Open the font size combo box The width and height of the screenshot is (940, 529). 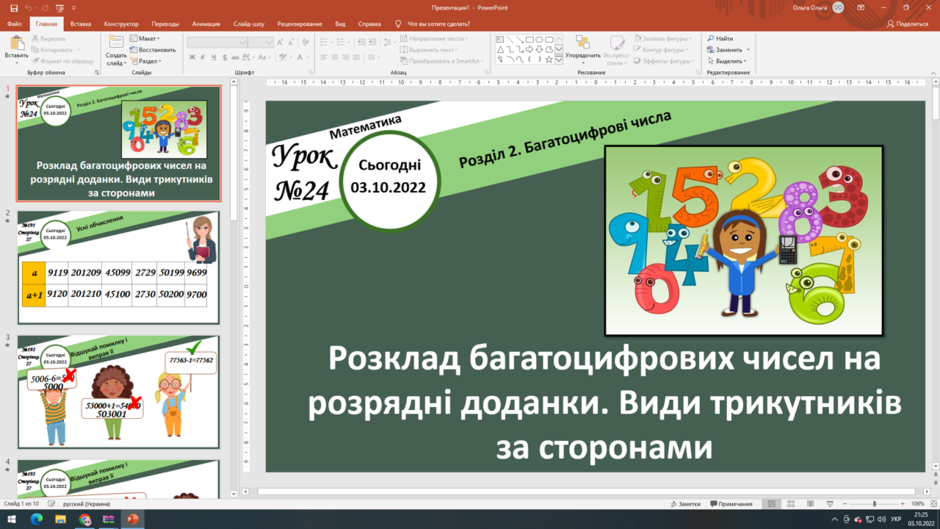pos(261,43)
